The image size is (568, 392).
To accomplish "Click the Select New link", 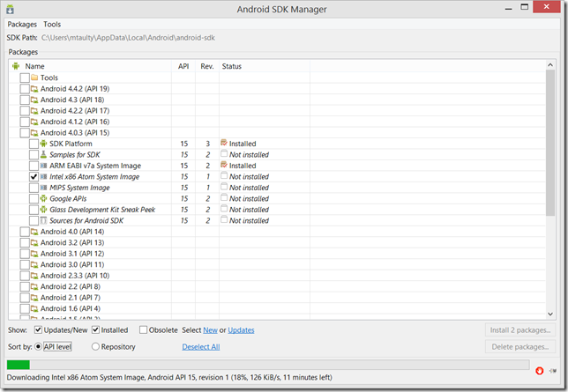I will tap(211, 330).
